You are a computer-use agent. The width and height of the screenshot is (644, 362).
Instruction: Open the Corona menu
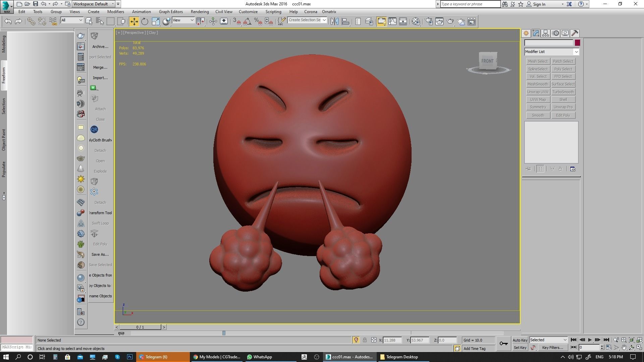(x=311, y=11)
